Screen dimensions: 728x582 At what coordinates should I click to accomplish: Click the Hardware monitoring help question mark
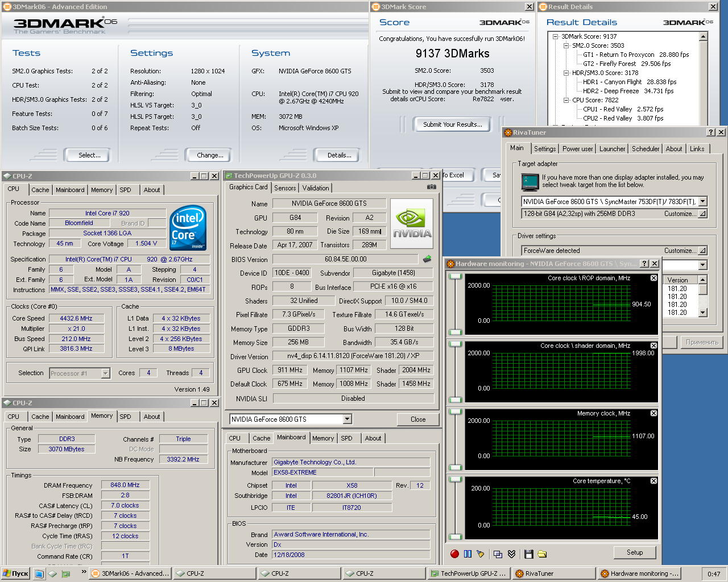(644, 264)
